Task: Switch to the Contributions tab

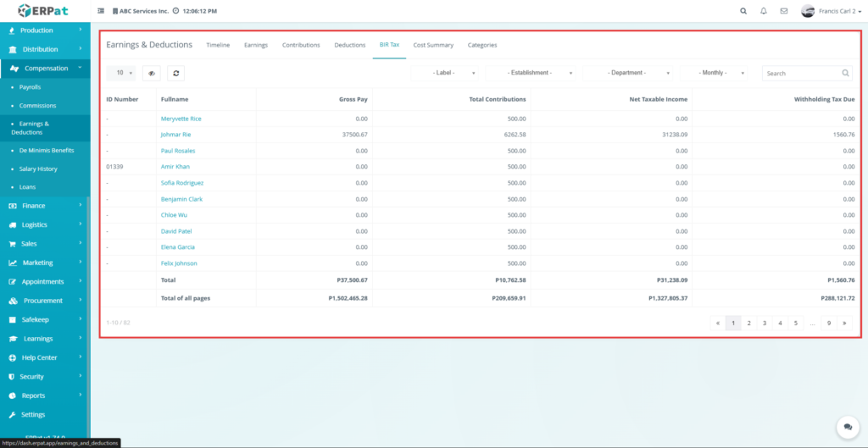Action: (301, 45)
